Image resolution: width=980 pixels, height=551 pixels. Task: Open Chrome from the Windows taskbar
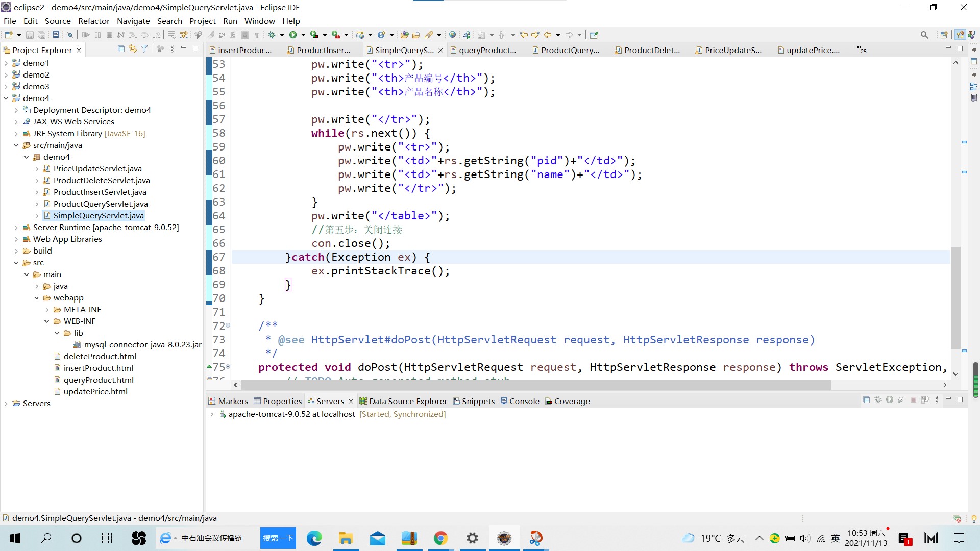(440, 538)
